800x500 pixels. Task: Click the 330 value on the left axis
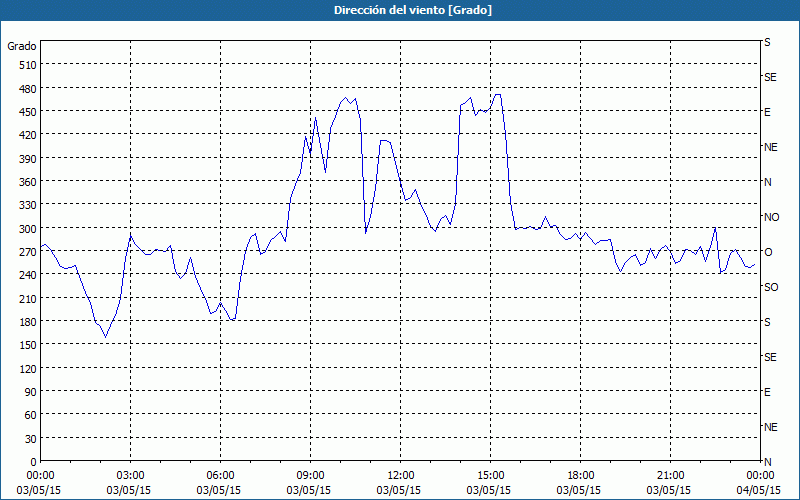[28, 206]
